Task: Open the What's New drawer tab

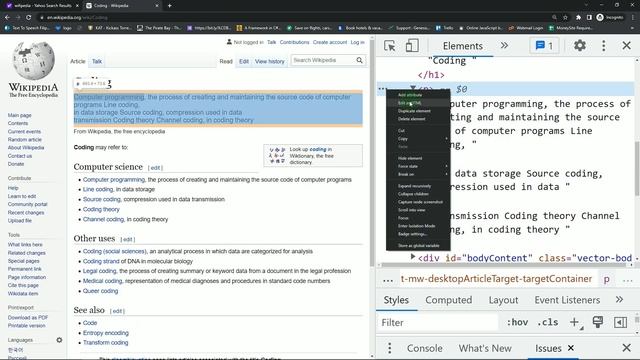Action: tap(485, 348)
